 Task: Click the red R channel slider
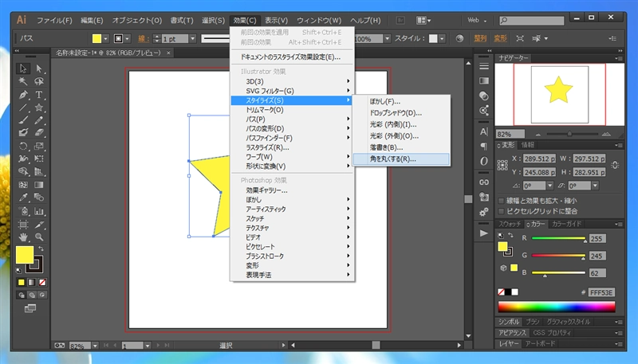click(x=559, y=238)
